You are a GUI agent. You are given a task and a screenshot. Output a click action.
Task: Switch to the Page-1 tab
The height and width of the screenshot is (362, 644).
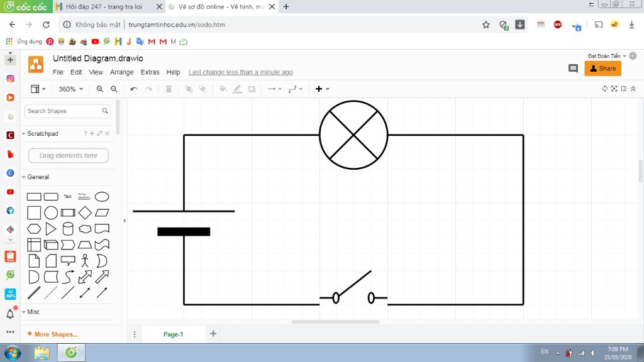[174, 334]
